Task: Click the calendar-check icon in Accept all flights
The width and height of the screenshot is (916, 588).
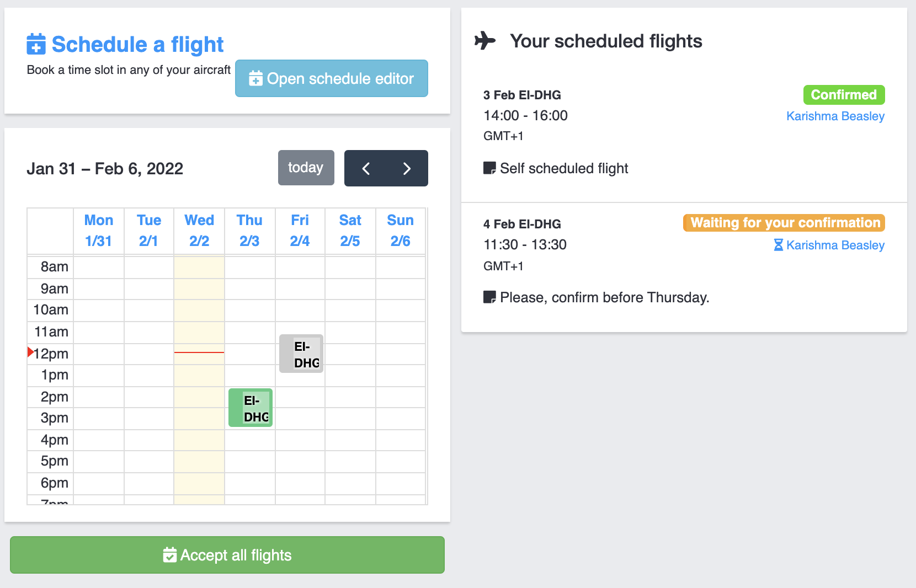Action: coord(169,555)
